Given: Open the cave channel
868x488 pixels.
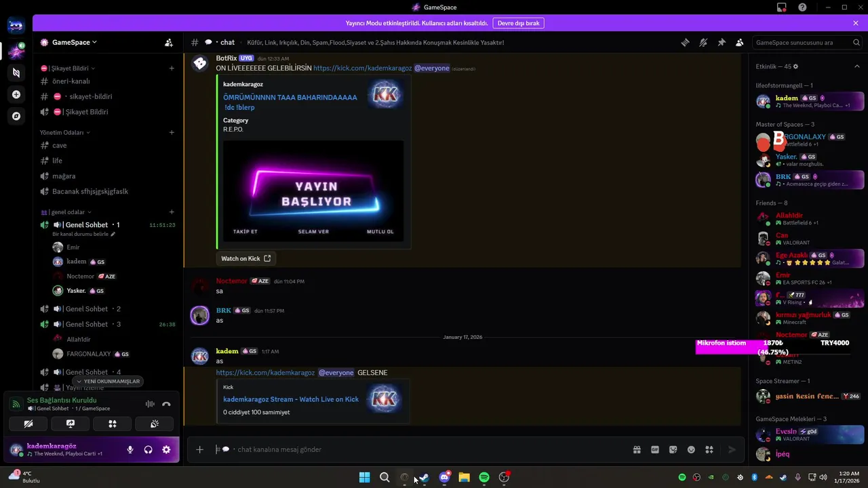Looking at the screenshot, I should point(108,145).
